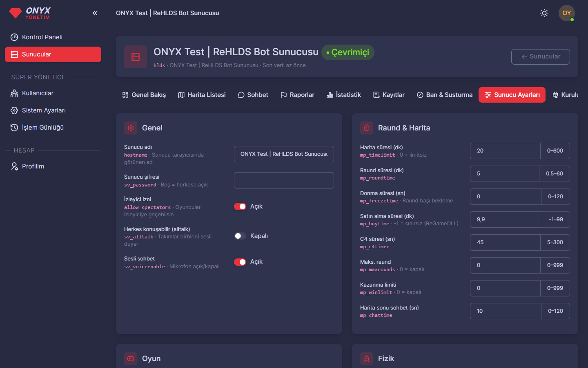The width and height of the screenshot is (588, 368).
Task: Click the Sunucu adı hostname field
Action: tap(284, 154)
